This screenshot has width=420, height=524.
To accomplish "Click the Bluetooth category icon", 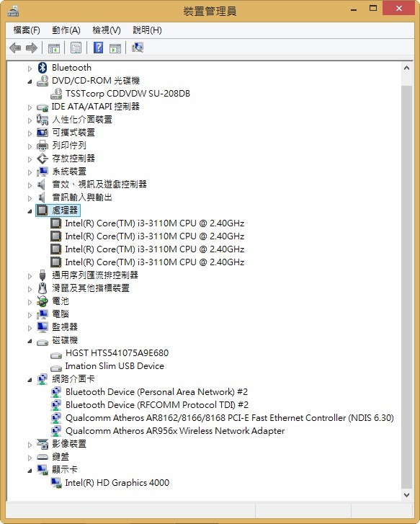I will [x=42, y=68].
